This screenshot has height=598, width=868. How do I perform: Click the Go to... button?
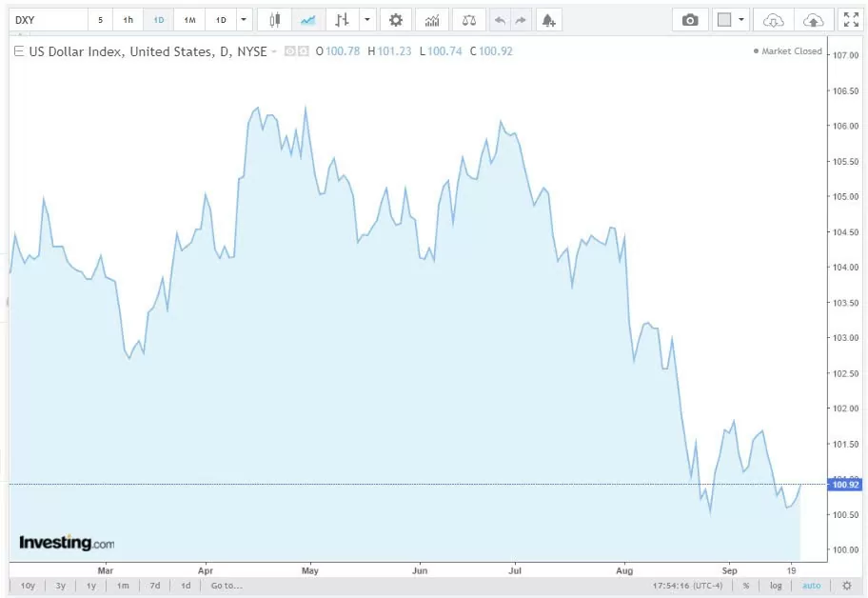click(227, 586)
